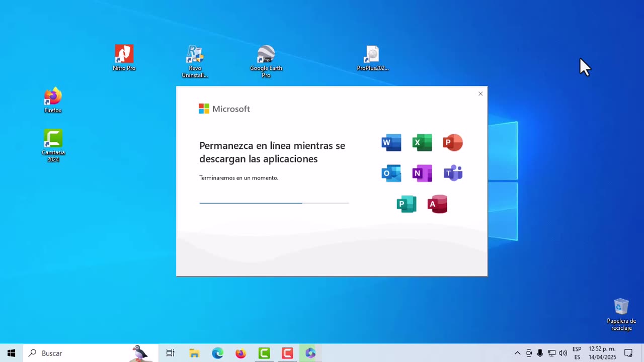Select Camtasia 2024 desktop shortcut
The width and height of the screenshot is (644, 362).
point(53,146)
